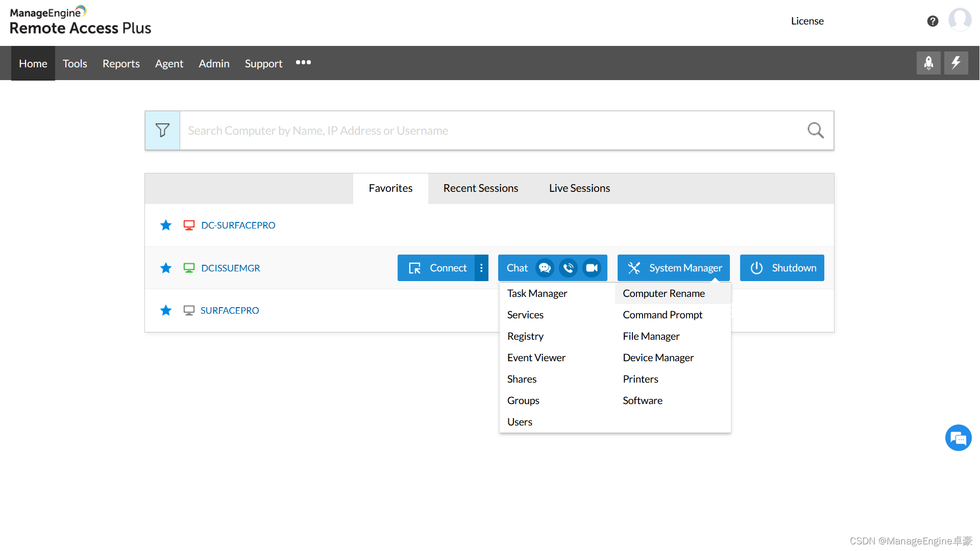Select the Command Prompt menu item
This screenshot has width=980, height=551.
(663, 314)
